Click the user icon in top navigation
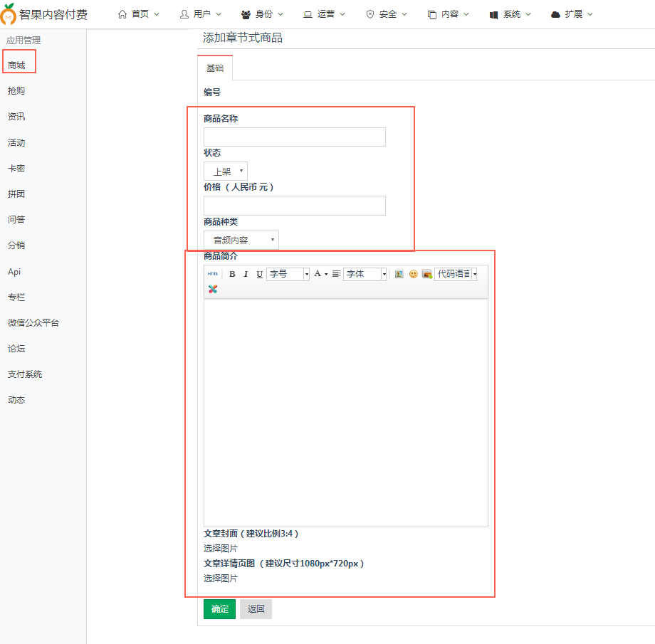Viewport: 655px width, 644px height. coord(184,14)
